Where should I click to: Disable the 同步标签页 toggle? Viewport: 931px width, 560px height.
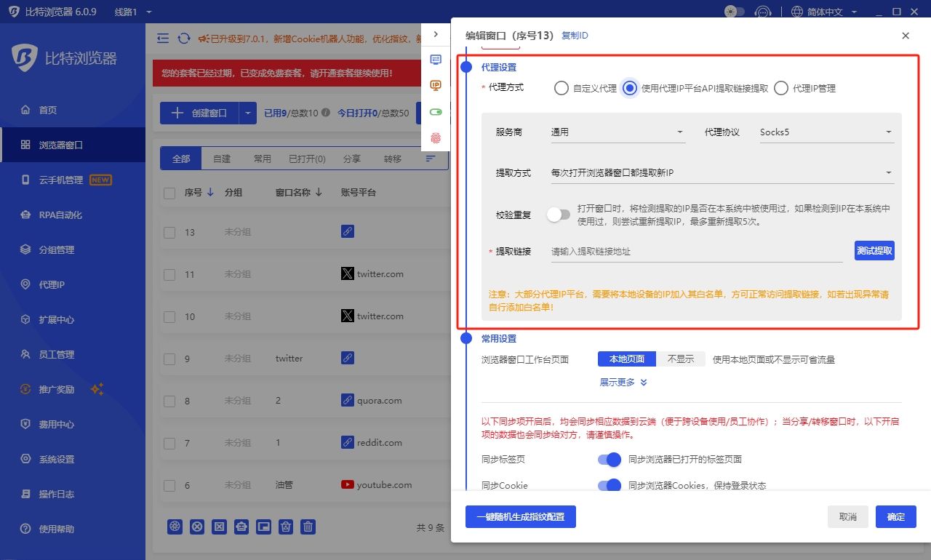(x=608, y=460)
